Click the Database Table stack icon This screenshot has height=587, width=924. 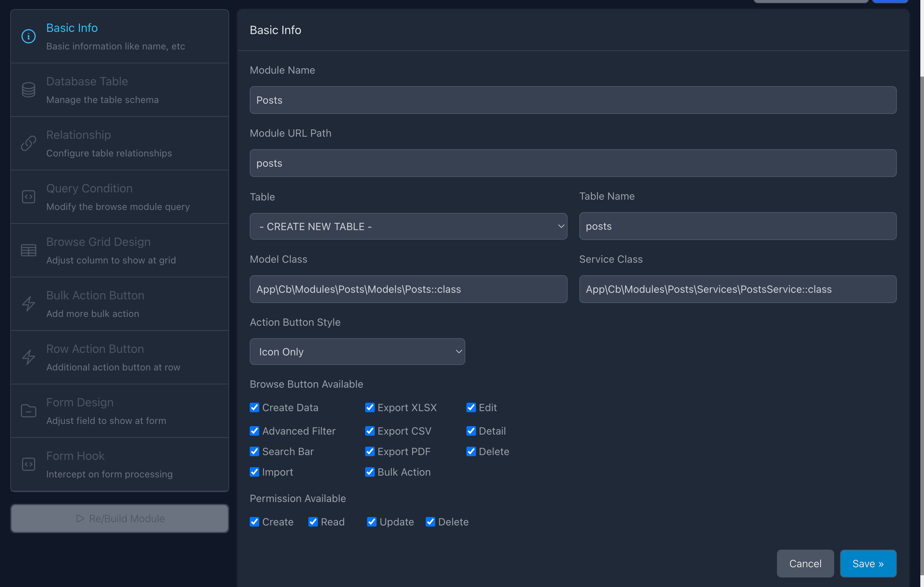[x=28, y=90]
